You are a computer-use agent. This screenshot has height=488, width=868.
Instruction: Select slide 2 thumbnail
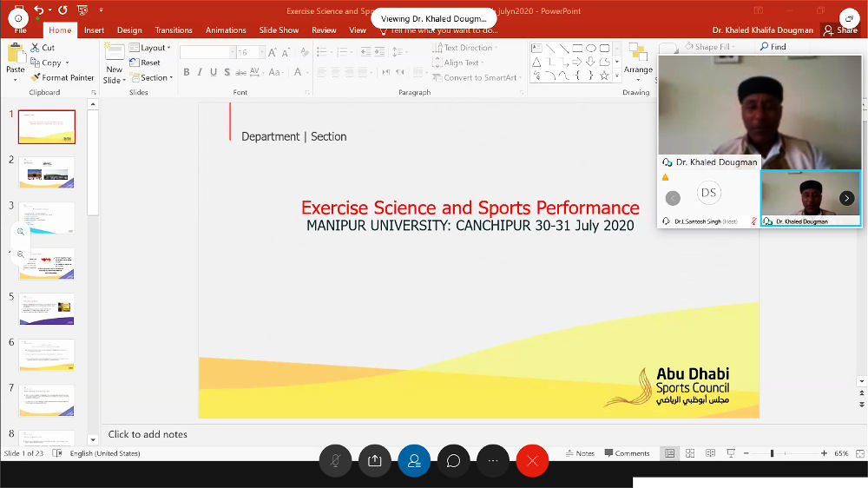pos(47,172)
